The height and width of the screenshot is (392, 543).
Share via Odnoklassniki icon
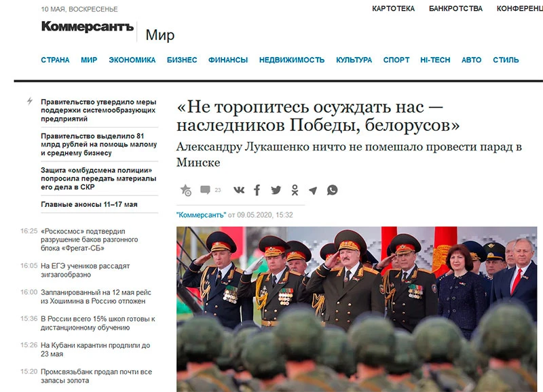[x=295, y=190]
